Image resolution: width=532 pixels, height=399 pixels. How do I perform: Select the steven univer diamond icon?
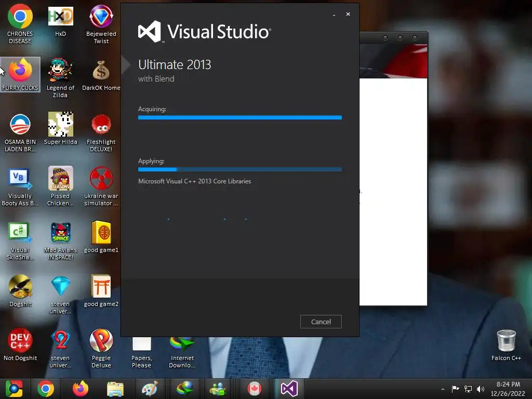click(60, 295)
